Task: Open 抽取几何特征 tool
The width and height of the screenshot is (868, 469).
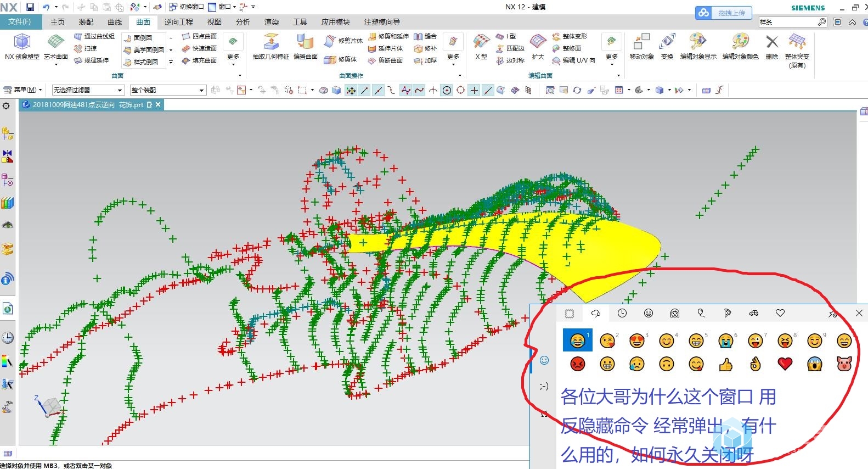Action: pyautogui.click(x=271, y=47)
